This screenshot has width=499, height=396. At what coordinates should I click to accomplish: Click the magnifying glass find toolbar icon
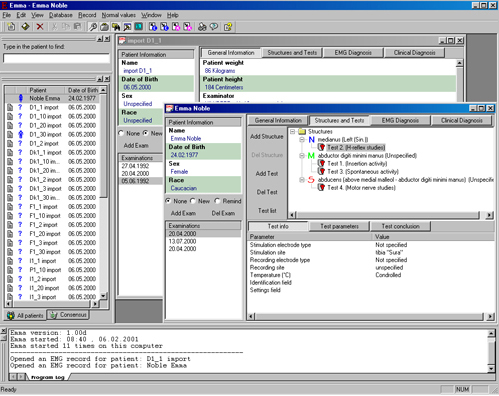pyautogui.click(x=93, y=27)
